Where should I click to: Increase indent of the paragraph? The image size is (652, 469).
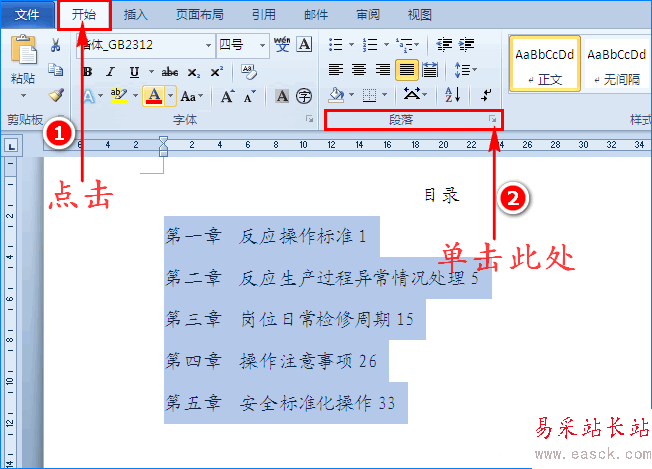click(x=467, y=44)
